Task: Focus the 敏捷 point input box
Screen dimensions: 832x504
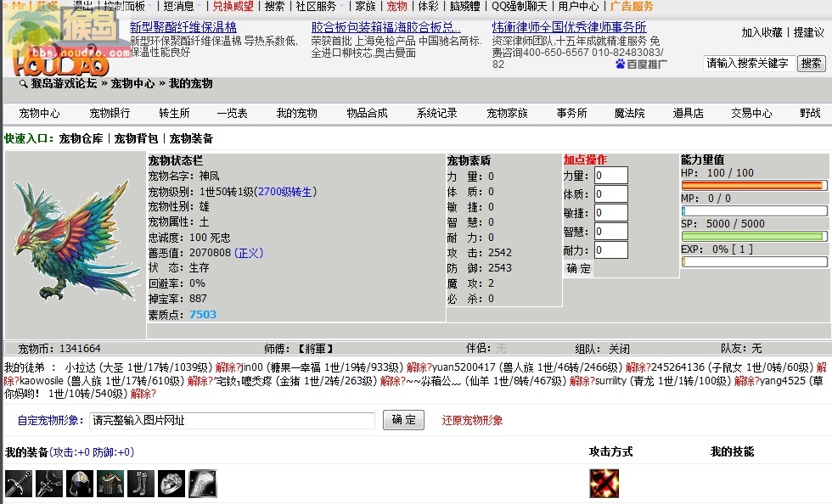Action: point(610,213)
